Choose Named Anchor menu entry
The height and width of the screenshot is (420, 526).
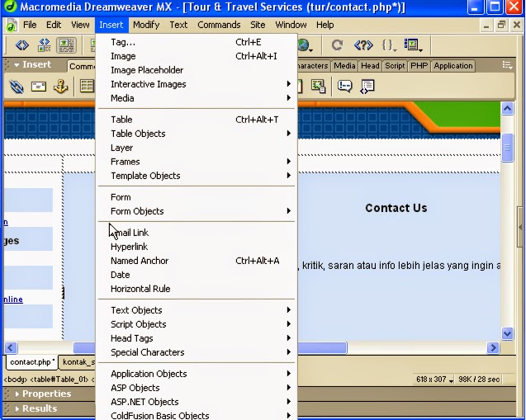[197, 261]
